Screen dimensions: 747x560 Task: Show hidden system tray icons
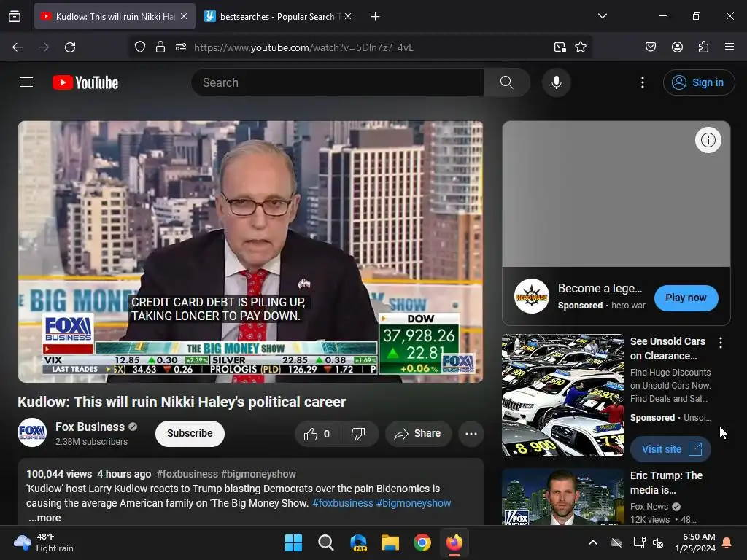pos(593,542)
